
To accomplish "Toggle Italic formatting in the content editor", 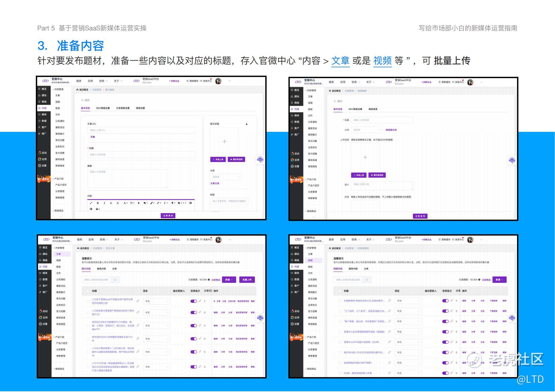I will click(104, 203).
